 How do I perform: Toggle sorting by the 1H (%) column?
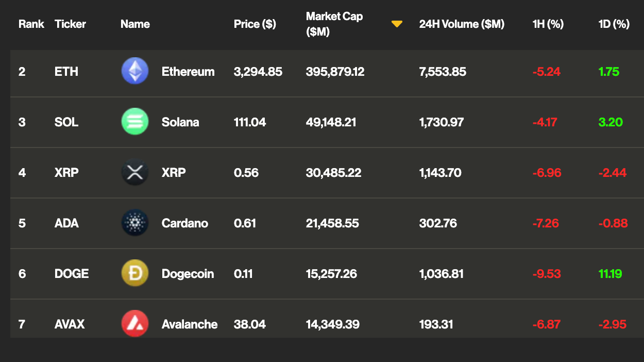pyautogui.click(x=548, y=24)
